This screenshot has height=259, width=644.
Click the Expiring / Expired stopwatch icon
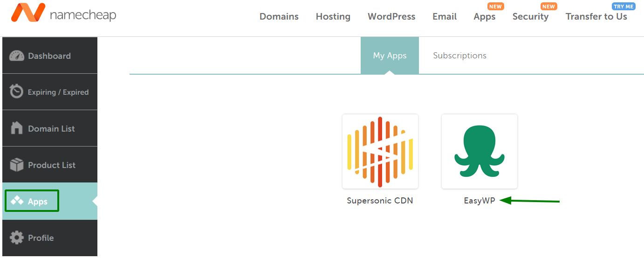pyautogui.click(x=16, y=92)
